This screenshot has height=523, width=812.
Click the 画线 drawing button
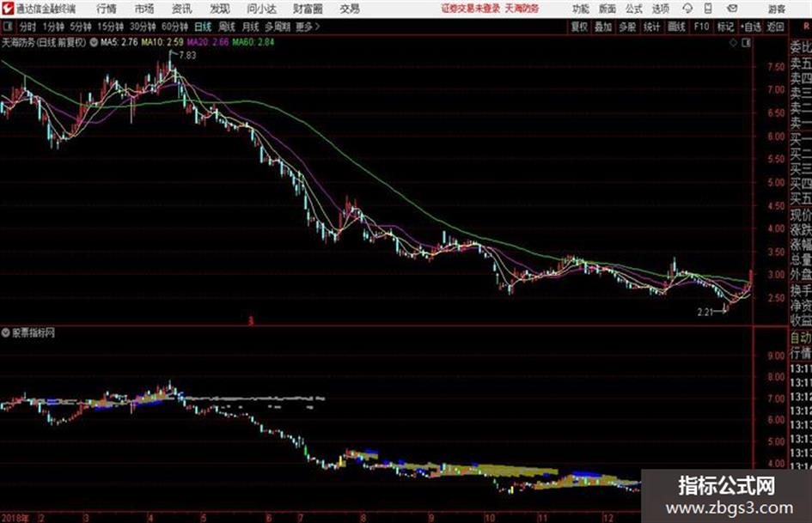click(676, 27)
